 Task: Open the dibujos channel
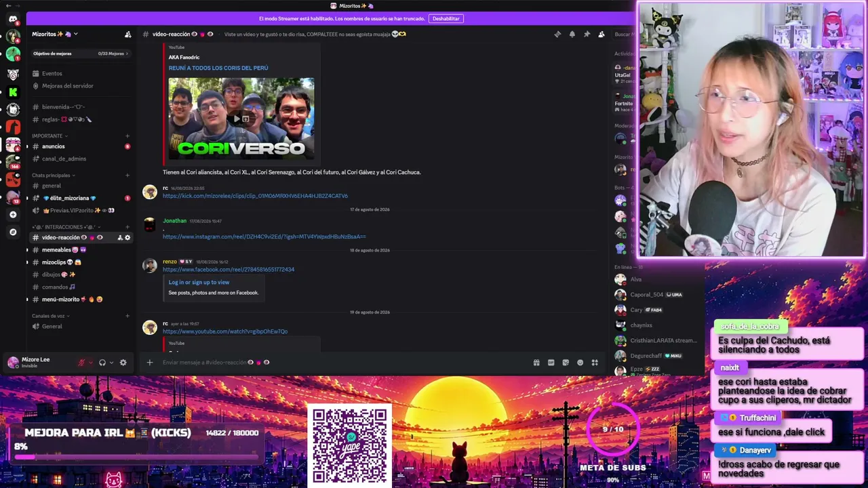[80, 274]
